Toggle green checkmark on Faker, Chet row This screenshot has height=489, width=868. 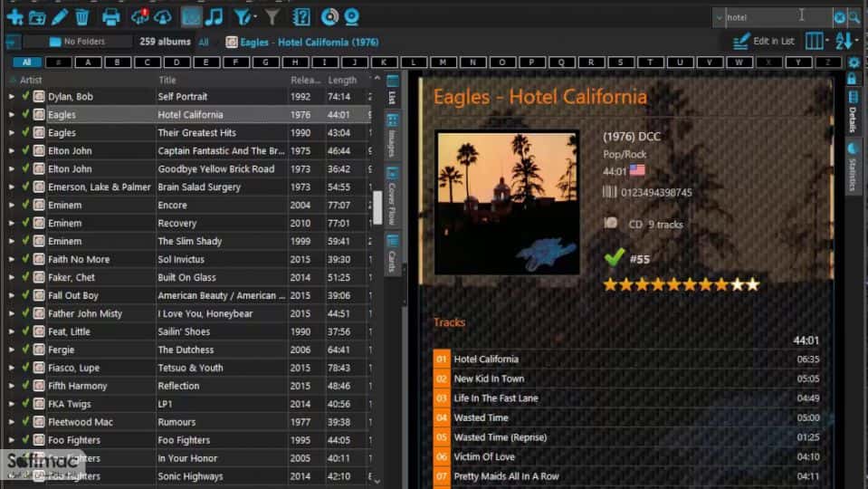(x=25, y=277)
